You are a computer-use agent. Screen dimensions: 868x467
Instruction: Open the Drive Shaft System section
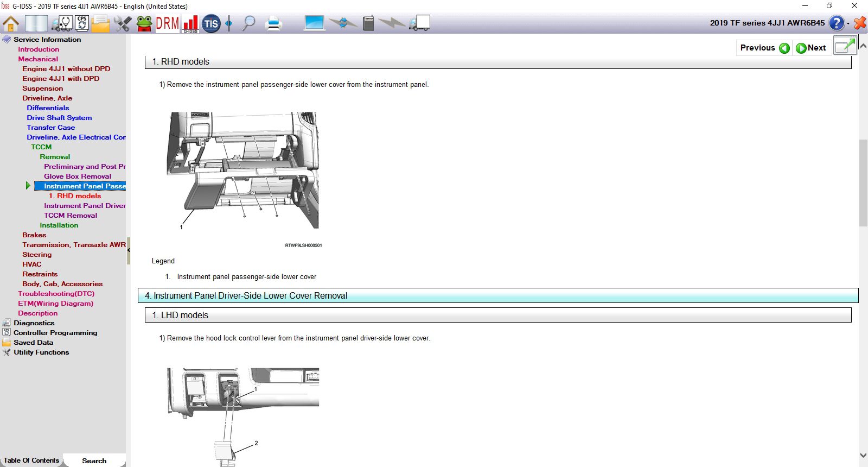59,118
